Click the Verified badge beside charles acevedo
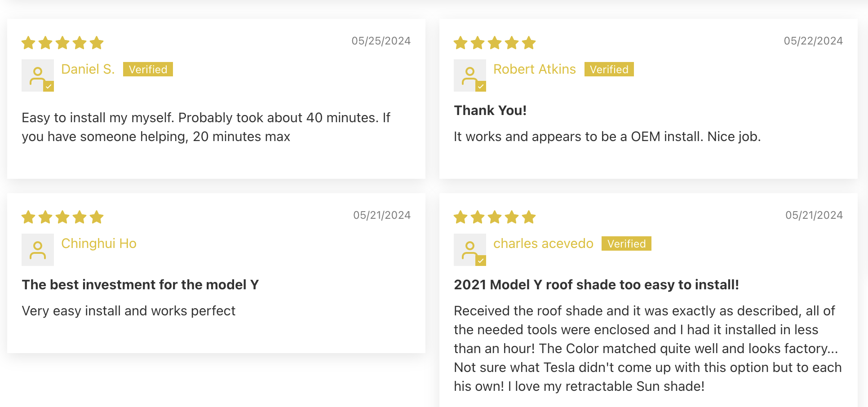868x407 pixels. pos(626,243)
